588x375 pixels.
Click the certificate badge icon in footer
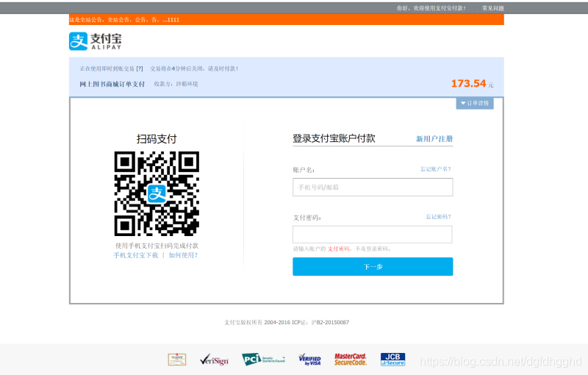coord(177,360)
